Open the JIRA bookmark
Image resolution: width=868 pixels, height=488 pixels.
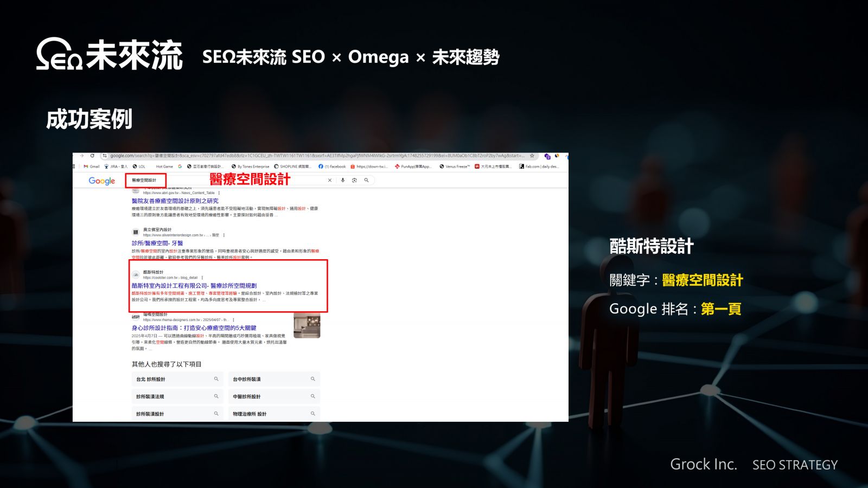116,166
